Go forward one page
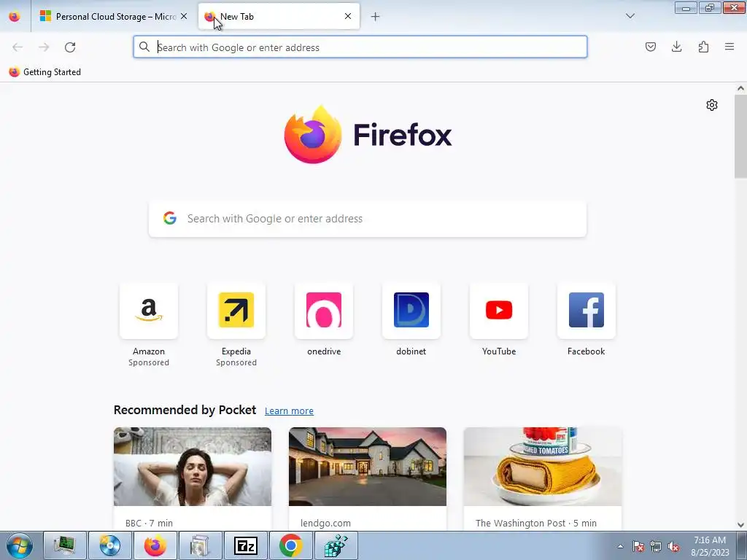Viewport: 747px width, 560px height. [x=44, y=47]
